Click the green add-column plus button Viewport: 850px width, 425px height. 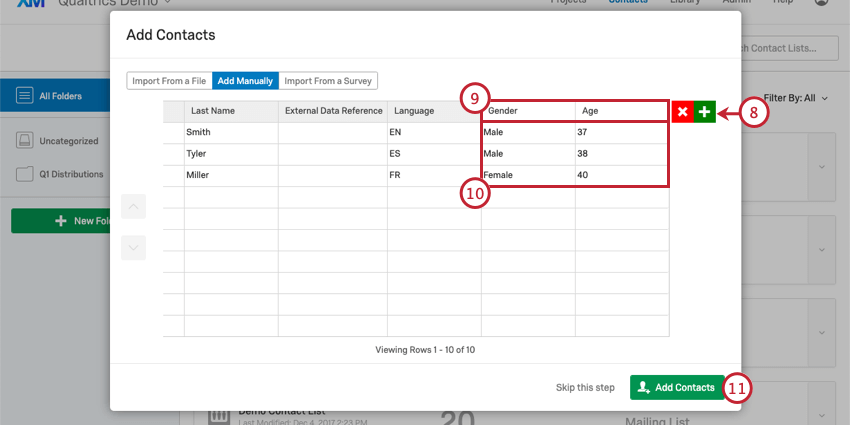click(x=705, y=112)
